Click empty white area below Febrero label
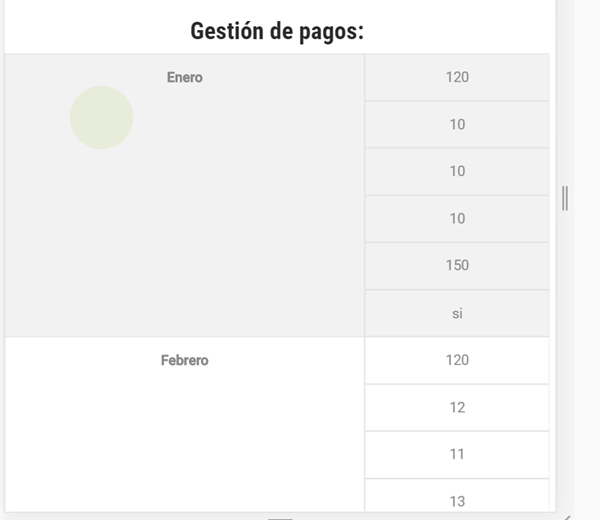This screenshot has height=520, width=600. (x=184, y=440)
